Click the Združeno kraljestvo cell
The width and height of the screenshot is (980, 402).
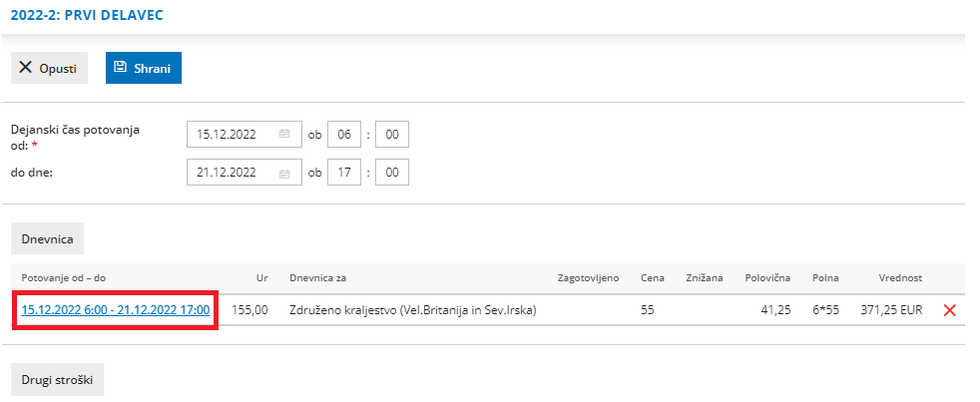tap(412, 310)
